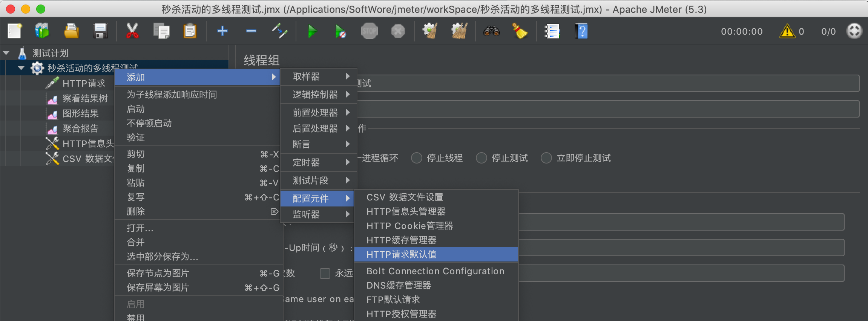Click the Toggle enable/disable icon
Screen dimensions: 868x321
(280, 31)
